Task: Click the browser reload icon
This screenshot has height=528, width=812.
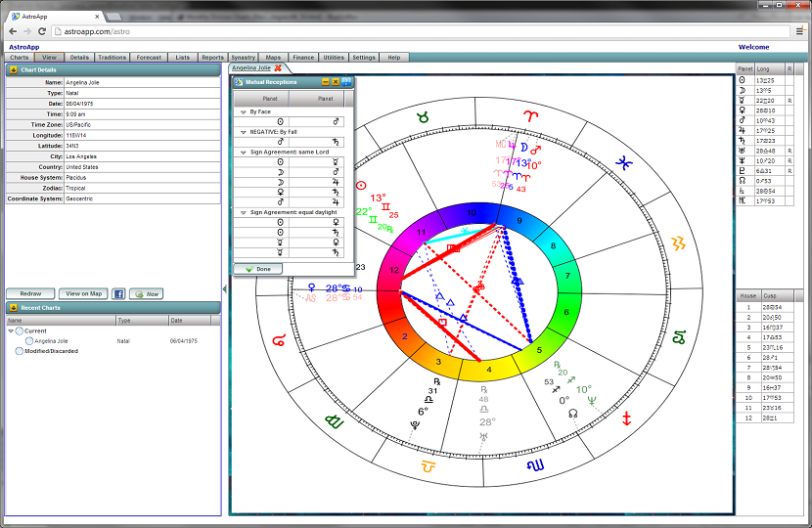Action: click(42, 31)
